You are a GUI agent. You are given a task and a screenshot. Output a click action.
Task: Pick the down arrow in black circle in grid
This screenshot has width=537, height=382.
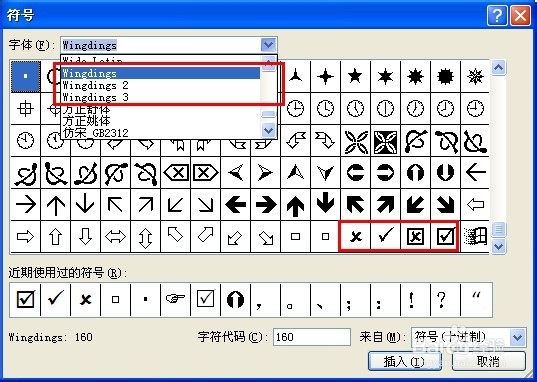[446, 173]
